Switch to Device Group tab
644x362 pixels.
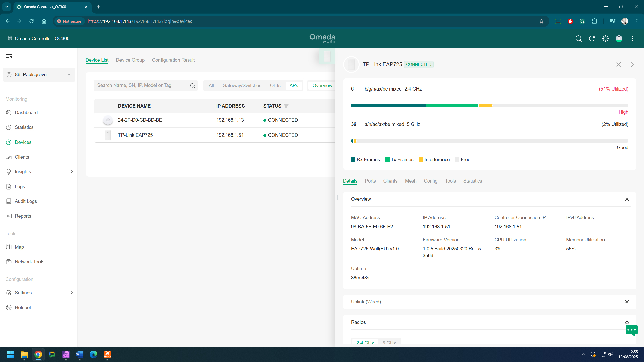click(x=130, y=60)
